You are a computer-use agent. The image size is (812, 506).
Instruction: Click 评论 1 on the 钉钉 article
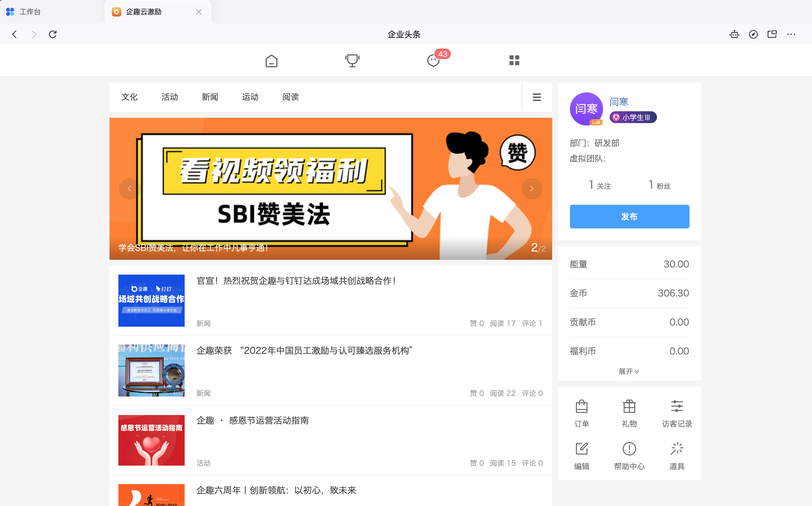(x=532, y=323)
